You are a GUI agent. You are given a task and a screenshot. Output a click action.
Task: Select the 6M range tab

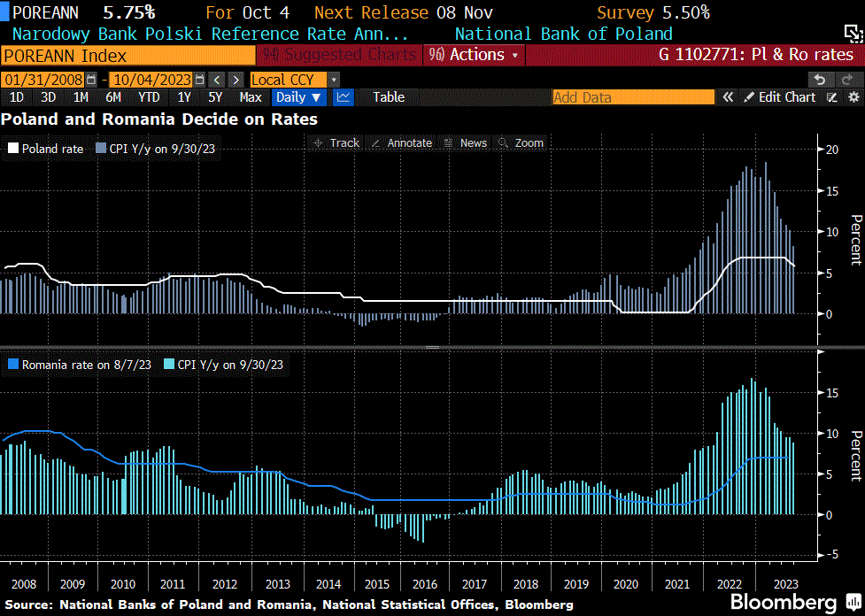[113, 97]
